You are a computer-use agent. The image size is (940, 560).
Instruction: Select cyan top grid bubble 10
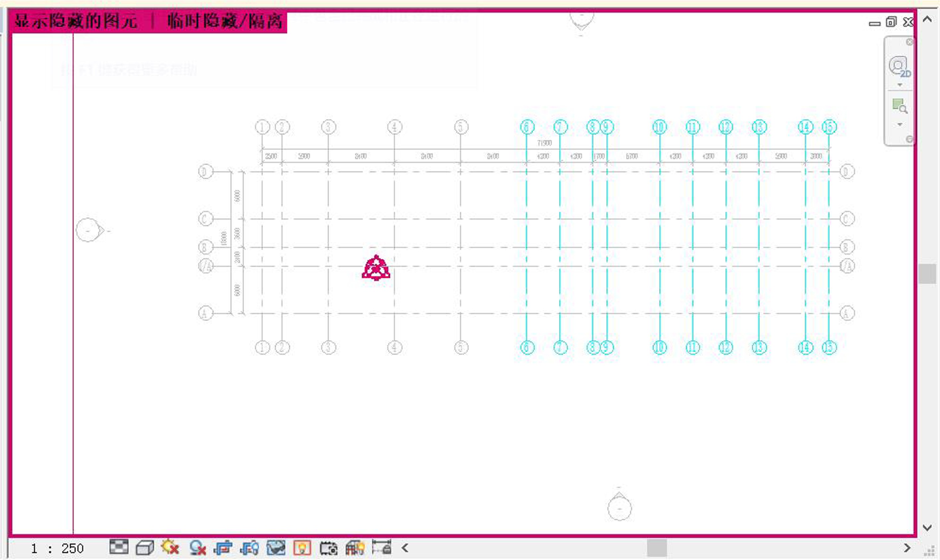[659, 127]
